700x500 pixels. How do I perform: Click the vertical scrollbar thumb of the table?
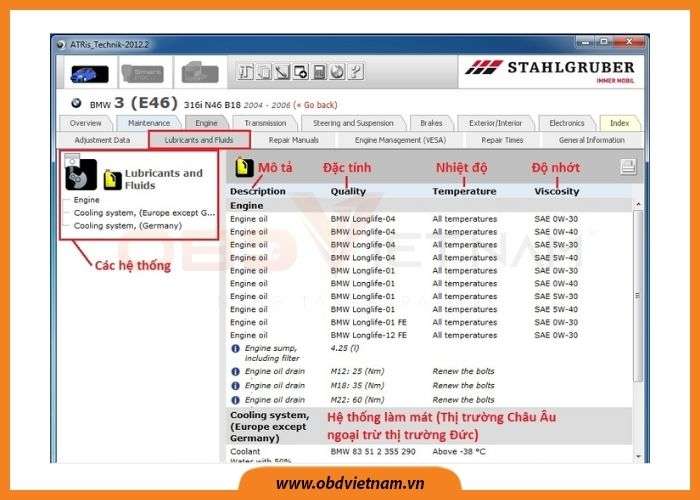tap(638, 296)
